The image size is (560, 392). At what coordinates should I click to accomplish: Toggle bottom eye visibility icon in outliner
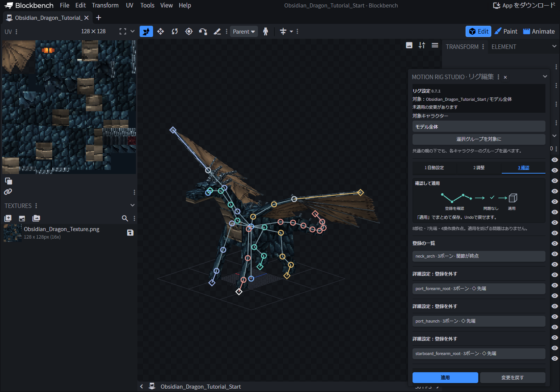click(x=555, y=358)
